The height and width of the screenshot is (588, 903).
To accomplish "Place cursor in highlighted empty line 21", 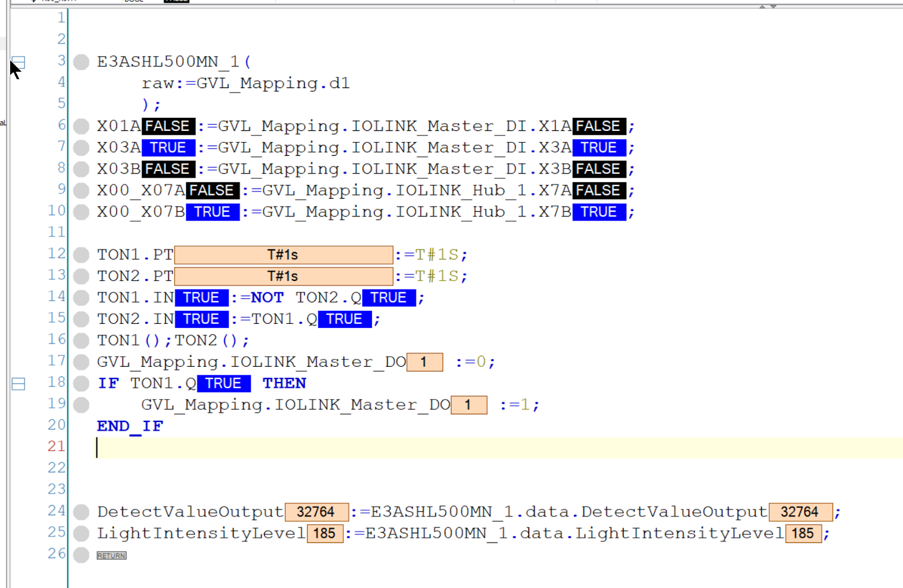I will (499, 448).
